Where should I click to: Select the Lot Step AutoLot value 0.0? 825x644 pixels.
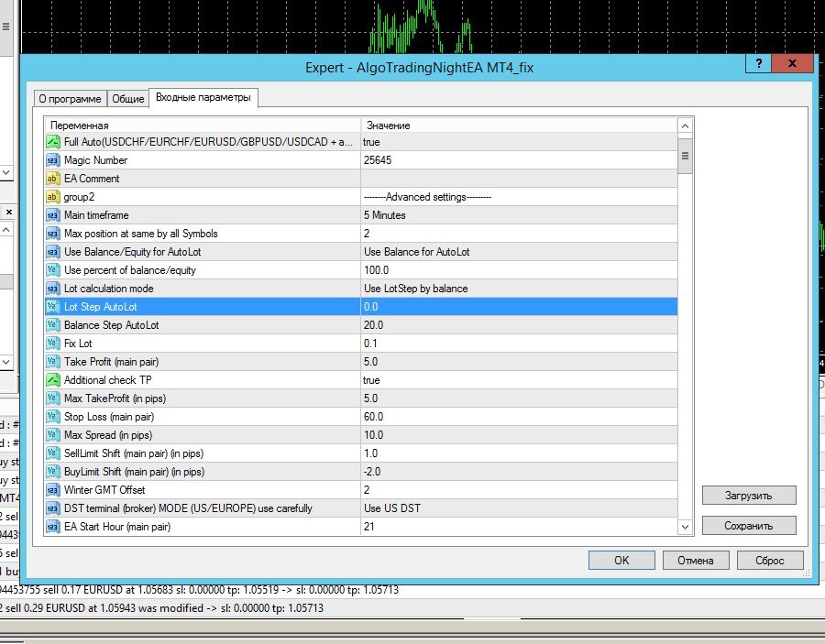519,307
